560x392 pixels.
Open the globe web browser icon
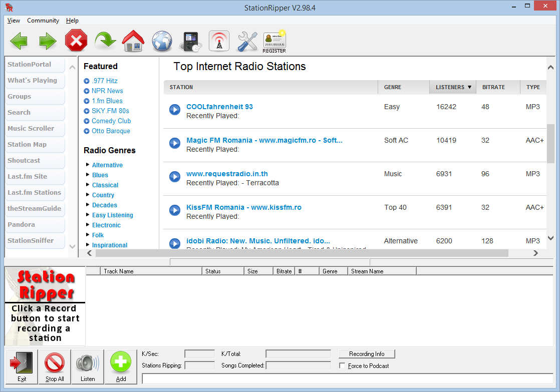pyautogui.click(x=162, y=41)
